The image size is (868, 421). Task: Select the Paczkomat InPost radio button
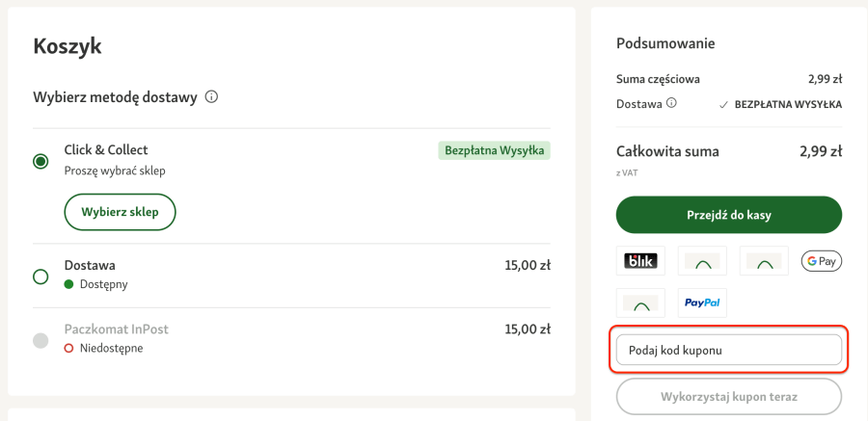(x=41, y=340)
